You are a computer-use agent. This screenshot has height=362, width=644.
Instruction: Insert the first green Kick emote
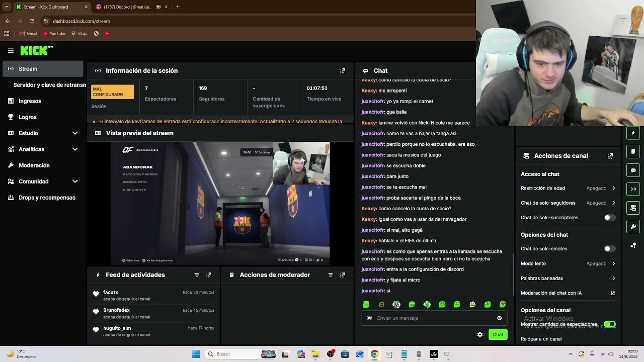366,304
